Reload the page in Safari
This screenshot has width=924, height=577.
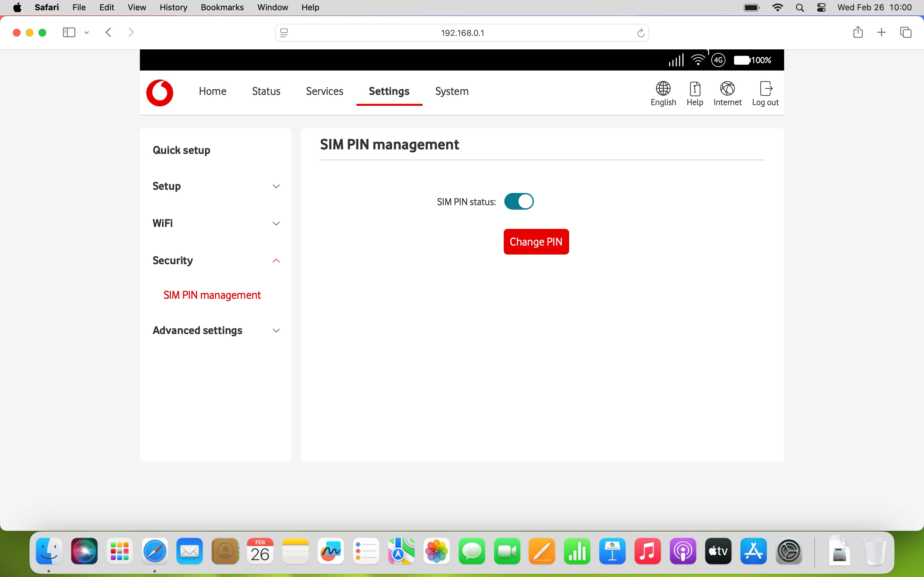[641, 33]
